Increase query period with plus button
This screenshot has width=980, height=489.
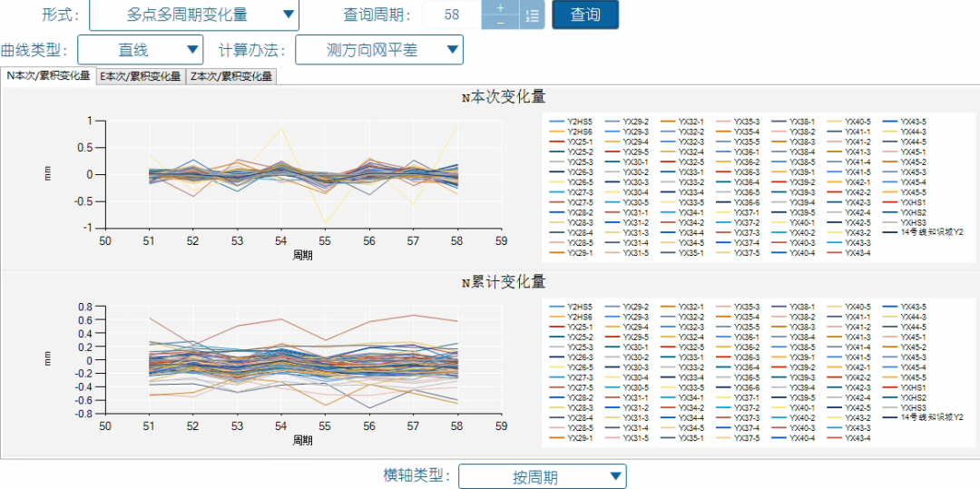pos(500,7)
